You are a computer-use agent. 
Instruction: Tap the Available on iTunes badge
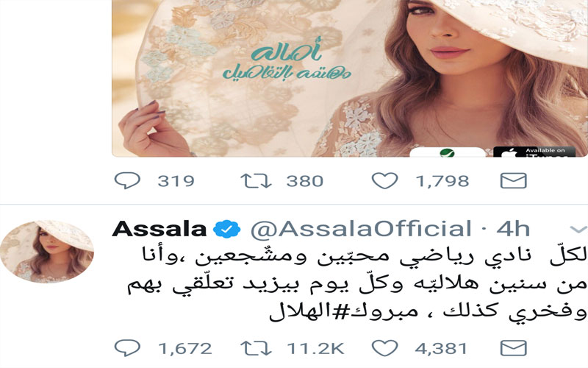(x=534, y=152)
